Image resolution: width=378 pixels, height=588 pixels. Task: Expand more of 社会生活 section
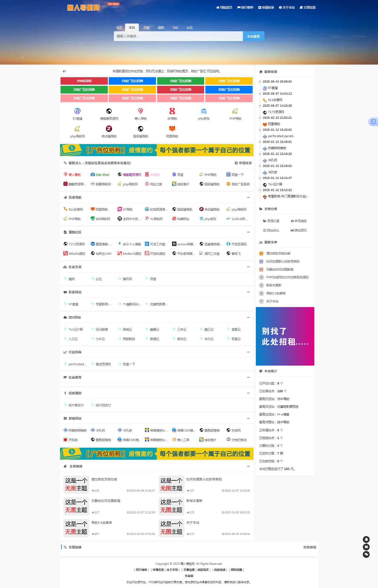pyautogui.click(x=248, y=267)
